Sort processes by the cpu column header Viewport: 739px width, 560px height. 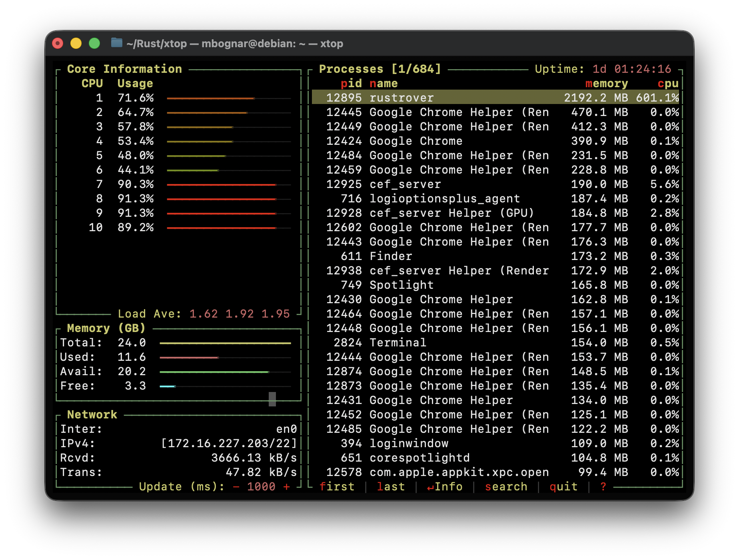pyautogui.click(x=668, y=83)
